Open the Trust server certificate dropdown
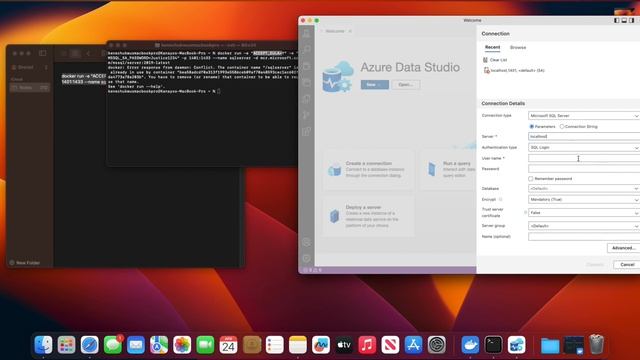 pos(584,213)
